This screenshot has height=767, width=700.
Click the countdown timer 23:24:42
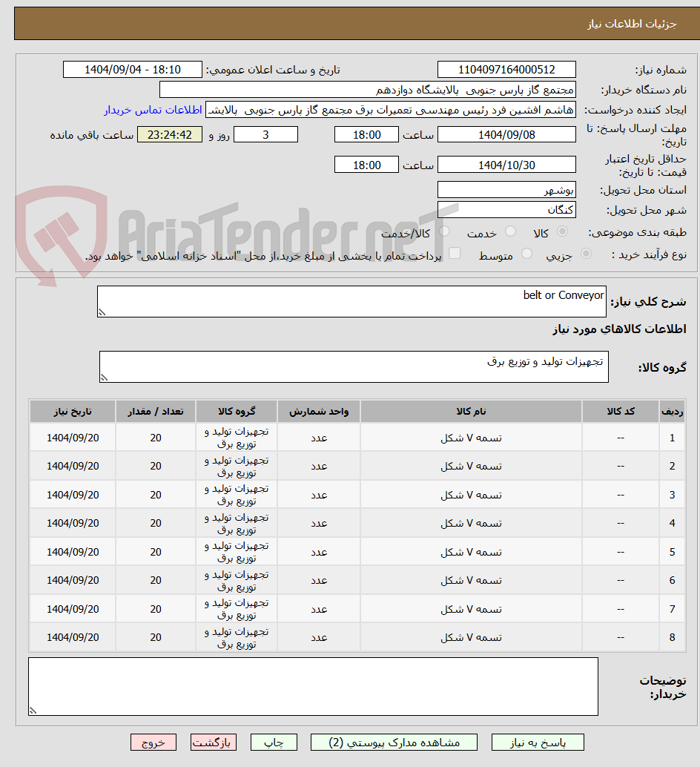pos(170,134)
